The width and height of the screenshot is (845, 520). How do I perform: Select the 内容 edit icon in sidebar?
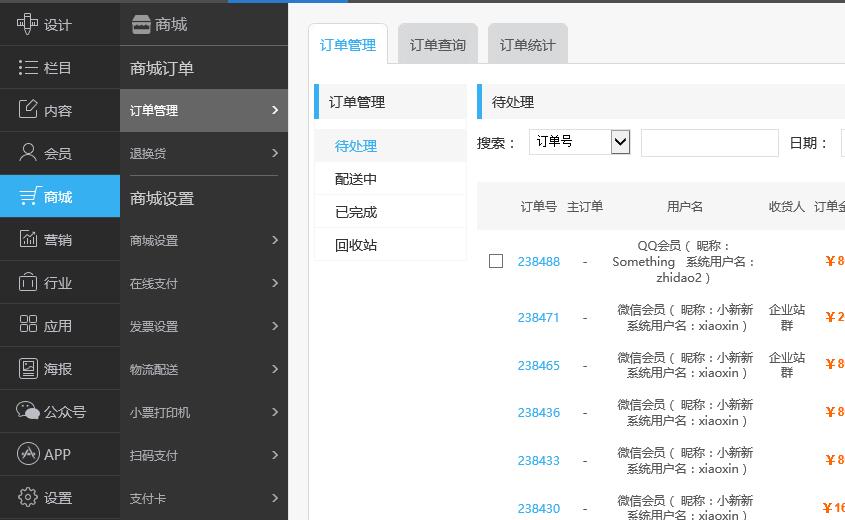coord(28,110)
